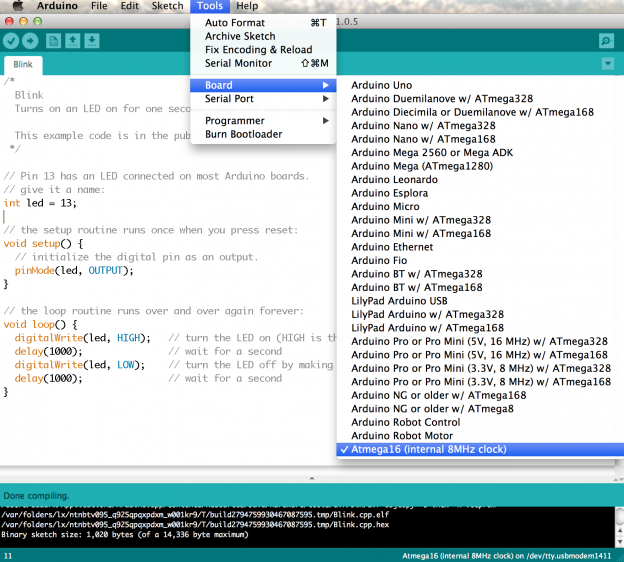Click the line with int led = 13
Image resolution: width=624 pixels, height=562 pixels.
coord(40,203)
